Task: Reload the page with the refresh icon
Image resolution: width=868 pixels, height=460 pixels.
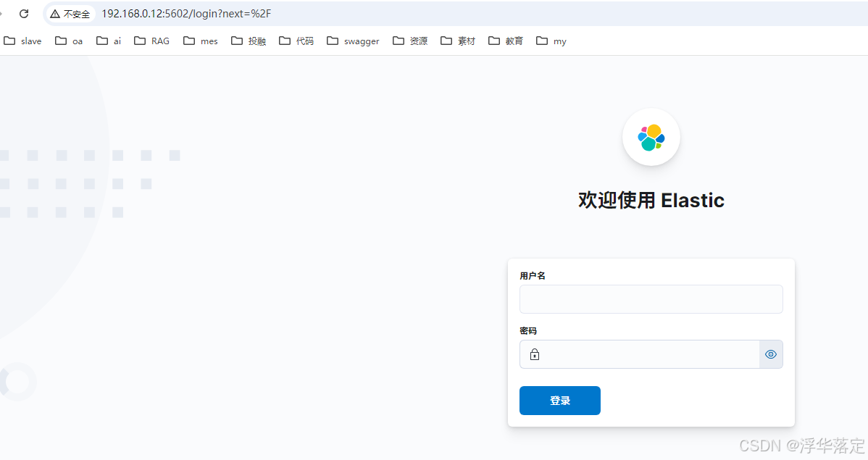Action: click(24, 14)
